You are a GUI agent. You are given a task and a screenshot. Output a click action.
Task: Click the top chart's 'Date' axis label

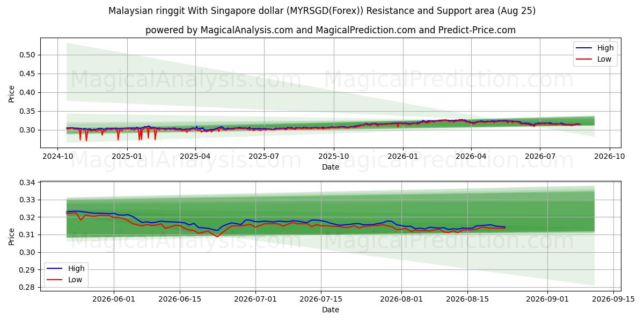point(331,167)
